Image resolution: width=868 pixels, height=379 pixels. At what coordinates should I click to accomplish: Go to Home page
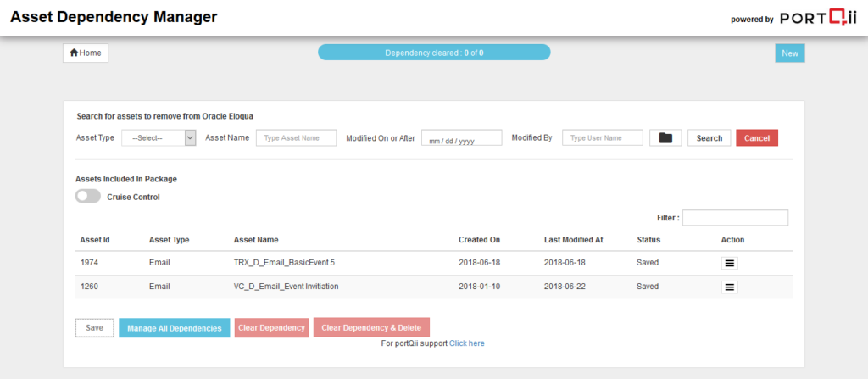pos(86,53)
